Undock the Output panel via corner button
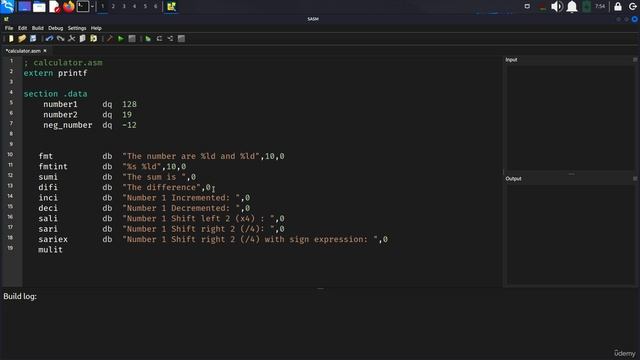This screenshot has width=640, height=360. [635, 178]
